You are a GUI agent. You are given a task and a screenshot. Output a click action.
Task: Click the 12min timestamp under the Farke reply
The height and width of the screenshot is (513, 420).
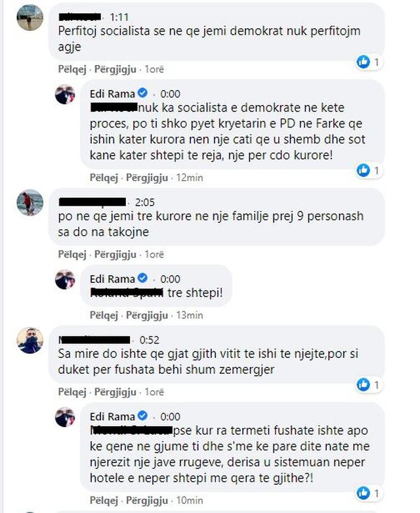[190, 177]
